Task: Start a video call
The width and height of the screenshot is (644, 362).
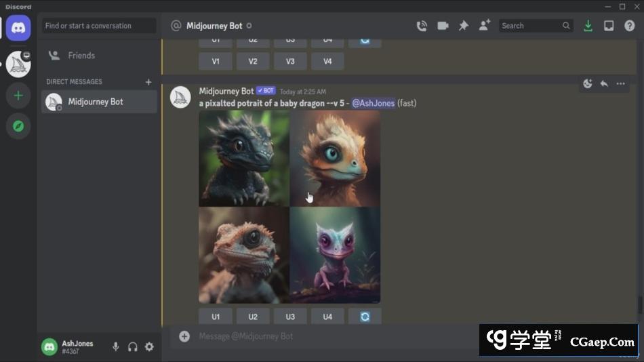Action: pyautogui.click(x=443, y=26)
